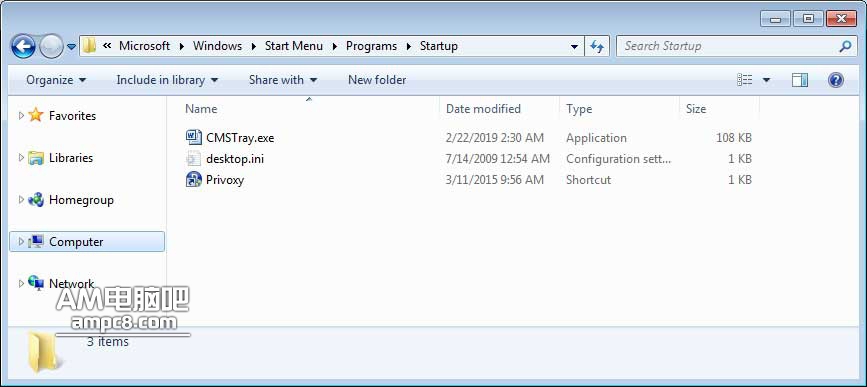
Task: Select Start Menu in address breadcrumb
Action: click(x=294, y=46)
